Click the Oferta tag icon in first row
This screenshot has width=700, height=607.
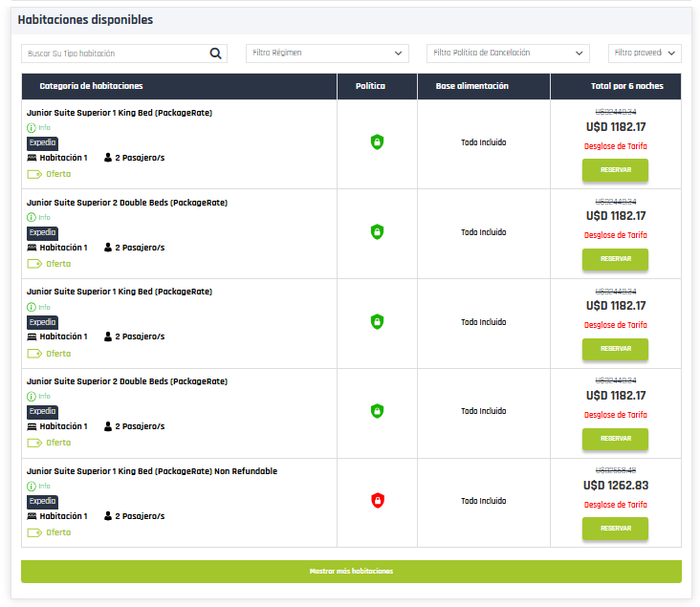(x=34, y=174)
